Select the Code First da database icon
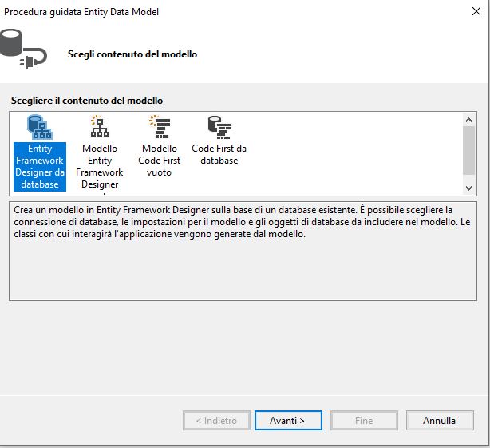The height and width of the screenshot is (448, 490). pyautogui.click(x=219, y=127)
